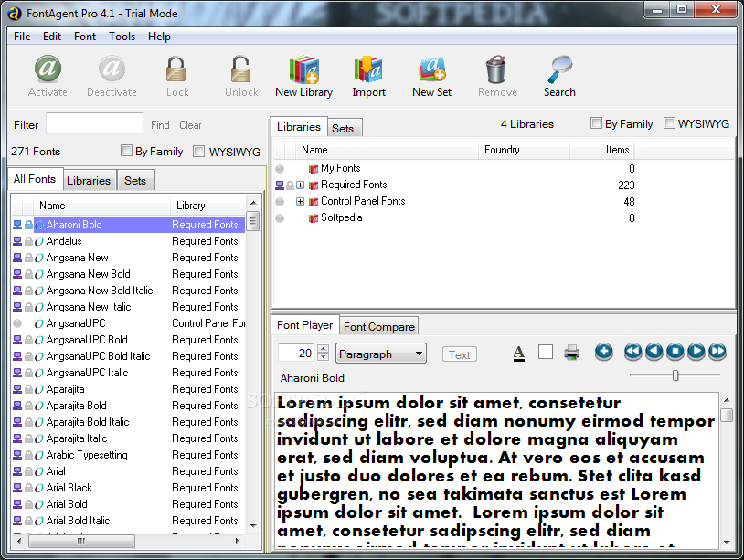
Task: Click the library icon of Softpedia
Action: [x=314, y=218]
